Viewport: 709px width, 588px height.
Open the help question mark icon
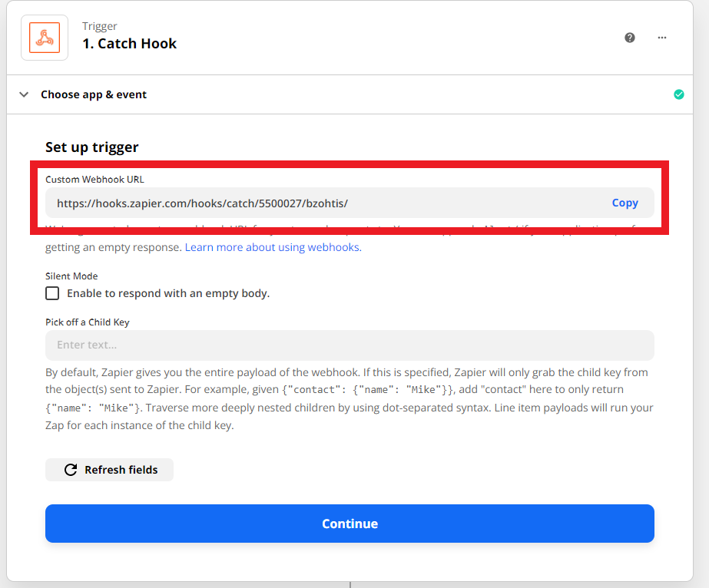pyautogui.click(x=629, y=38)
